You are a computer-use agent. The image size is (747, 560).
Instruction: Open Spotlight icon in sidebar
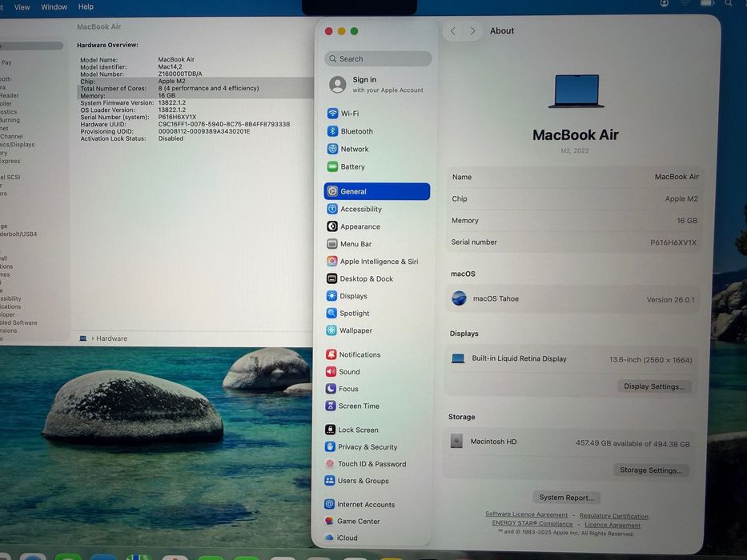tap(331, 313)
